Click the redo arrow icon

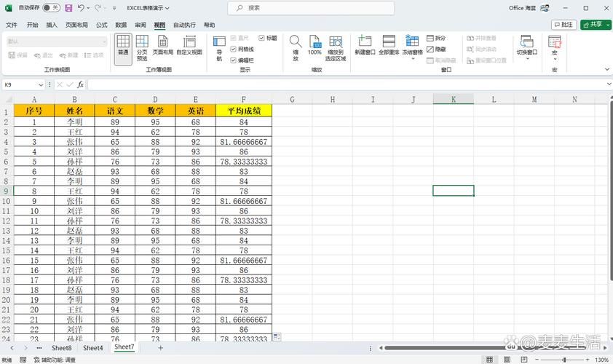98,8
